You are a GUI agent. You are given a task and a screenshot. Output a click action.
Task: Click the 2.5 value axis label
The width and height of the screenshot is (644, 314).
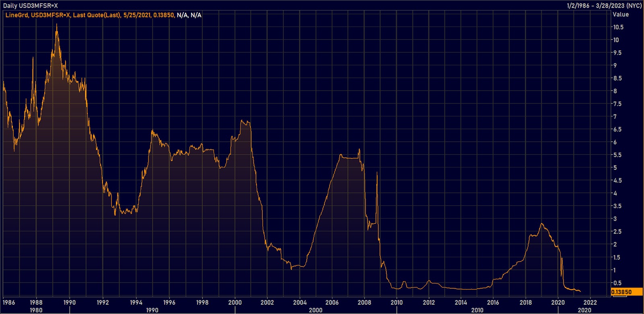coord(617,232)
